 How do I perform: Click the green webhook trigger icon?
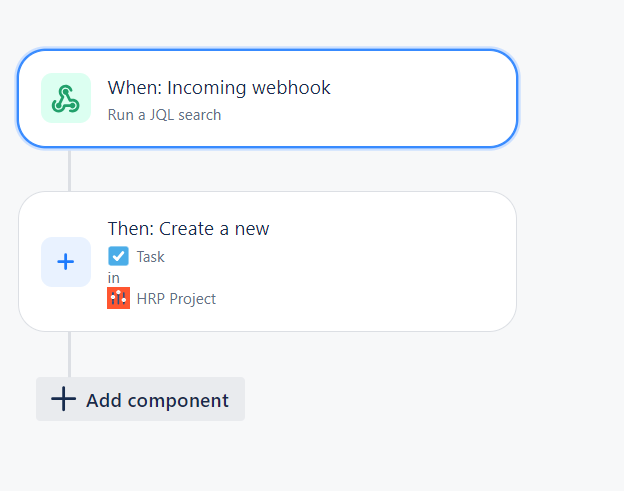click(x=66, y=98)
